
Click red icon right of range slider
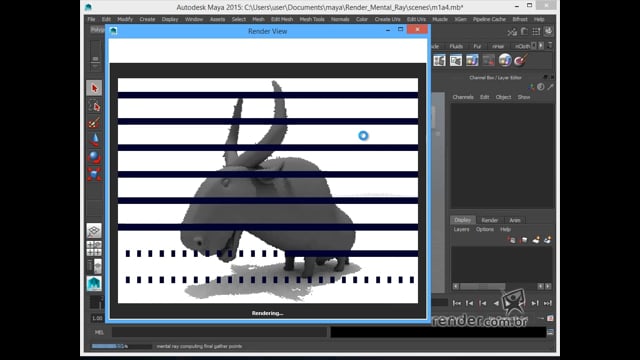pos(550,318)
